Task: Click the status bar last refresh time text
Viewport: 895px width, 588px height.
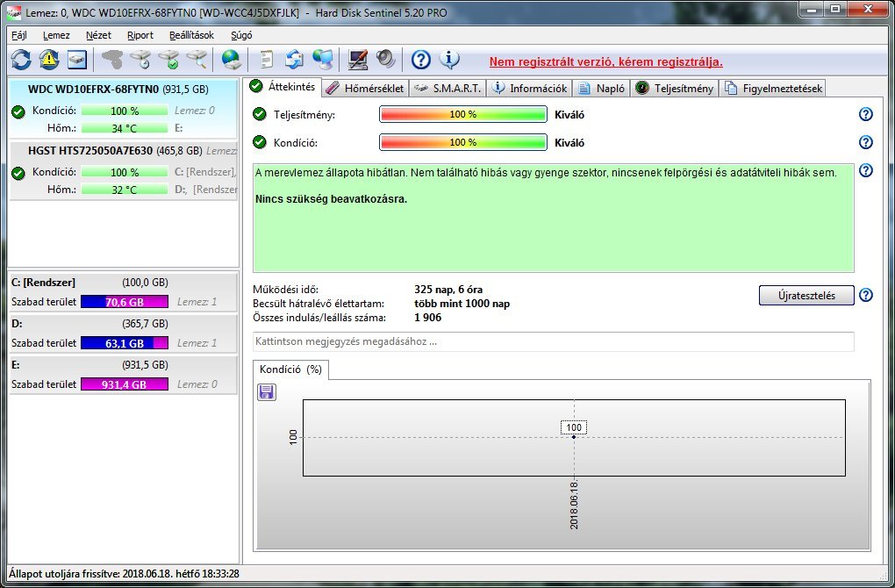Action: point(124,574)
